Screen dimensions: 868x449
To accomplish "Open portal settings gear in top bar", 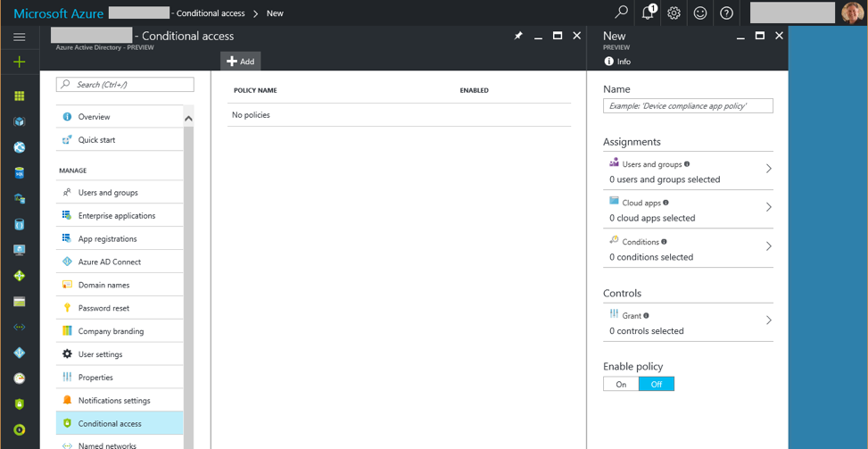I will [x=674, y=12].
